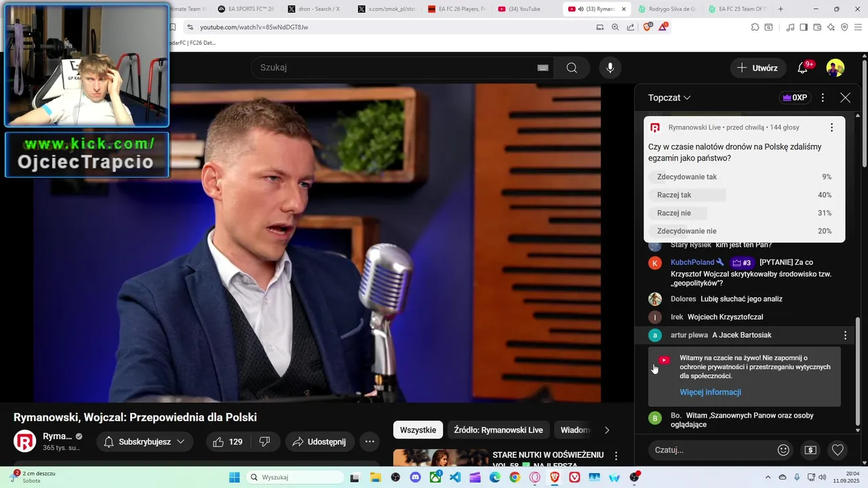Show more filter chips with right arrow
The width and height of the screenshot is (868, 488).
607,430
